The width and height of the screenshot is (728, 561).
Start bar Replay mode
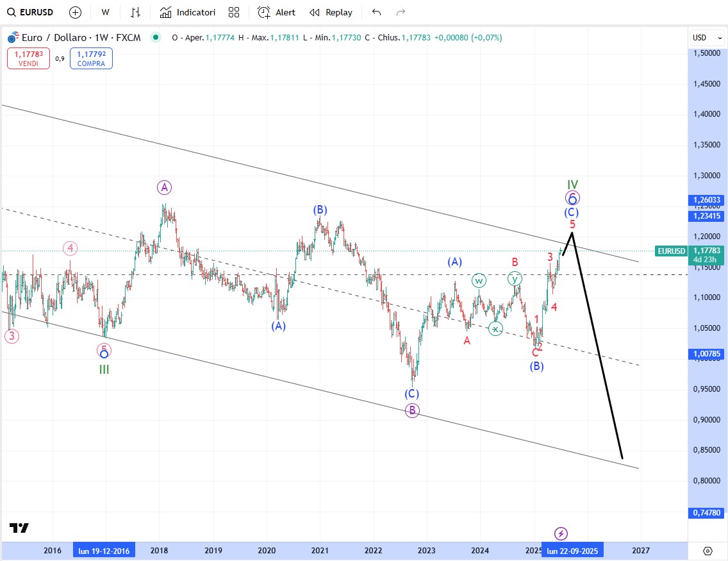331,13
